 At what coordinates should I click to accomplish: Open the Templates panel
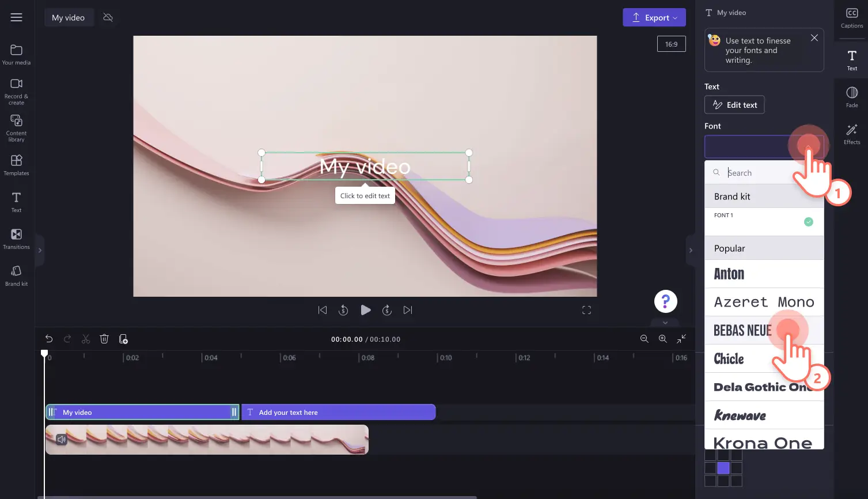coord(16,165)
